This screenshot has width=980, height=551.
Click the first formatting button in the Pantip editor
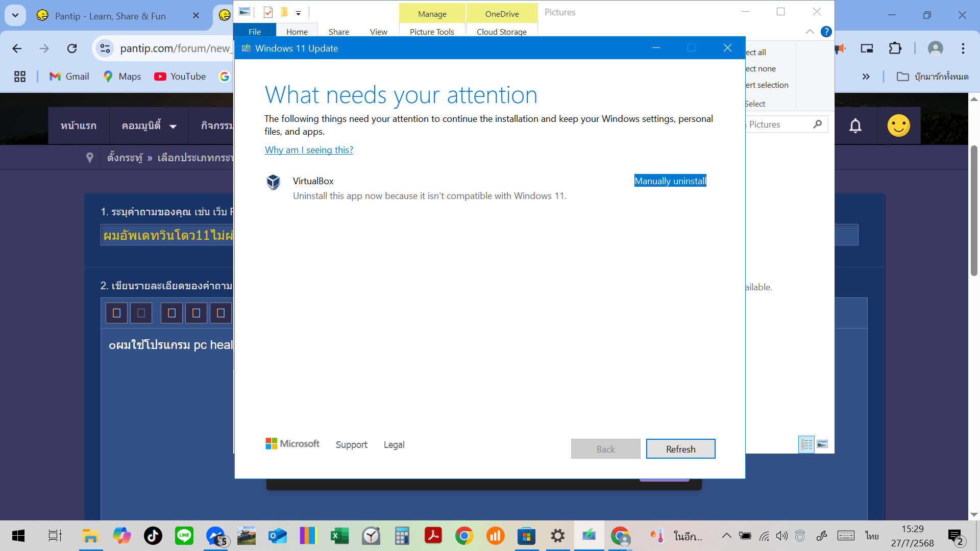click(x=116, y=313)
